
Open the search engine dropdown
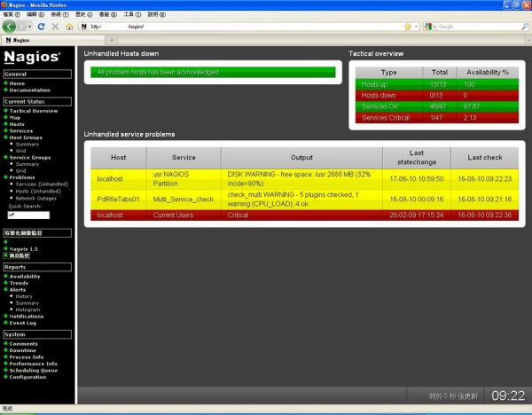pos(430,27)
